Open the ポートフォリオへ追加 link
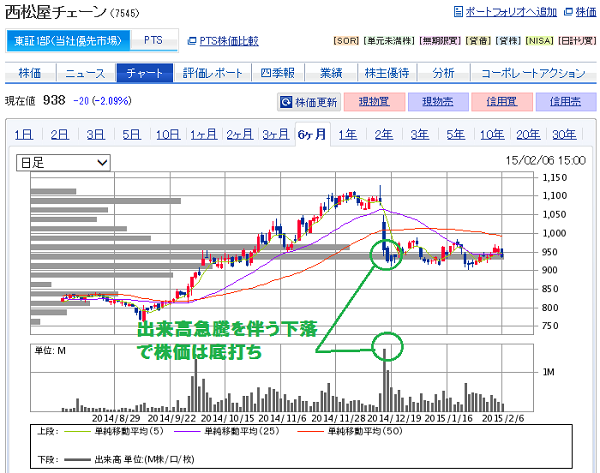Image resolution: width=600 pixels, height=473 pixels. coord(511,12)
